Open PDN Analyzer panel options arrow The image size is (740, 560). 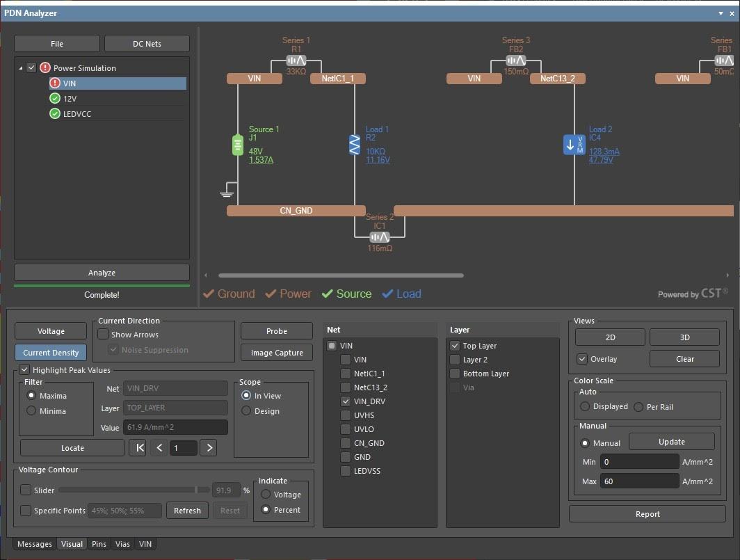(x=721, y=13)
